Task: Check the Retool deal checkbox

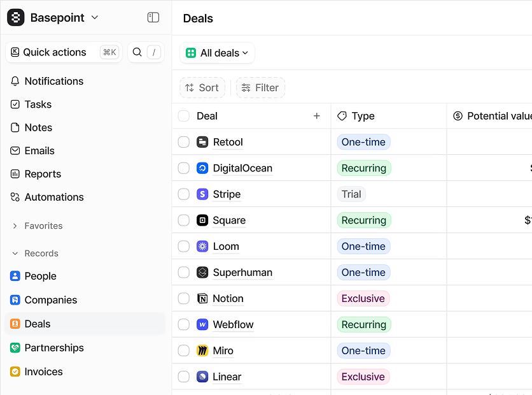Action: pos(184,142)
